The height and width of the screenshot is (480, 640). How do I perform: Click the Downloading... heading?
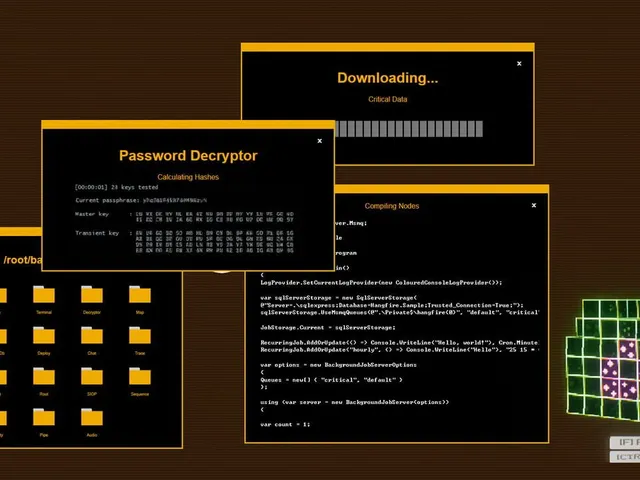[388, 78]
